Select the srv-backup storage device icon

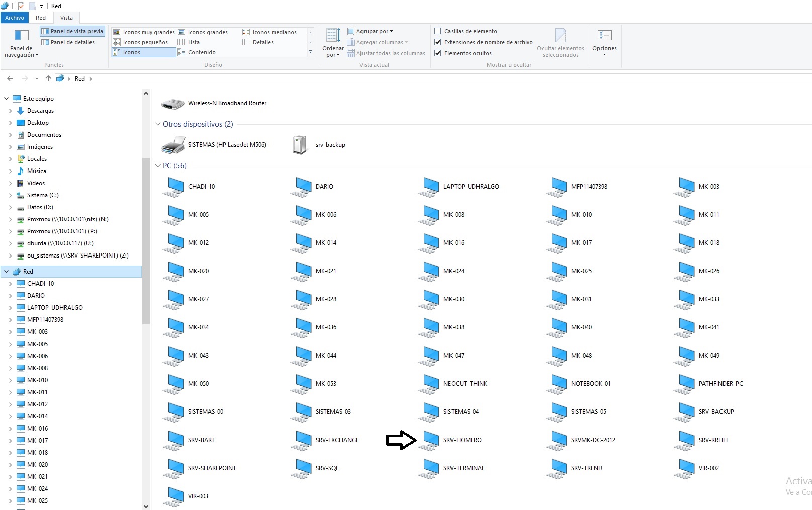300,145
